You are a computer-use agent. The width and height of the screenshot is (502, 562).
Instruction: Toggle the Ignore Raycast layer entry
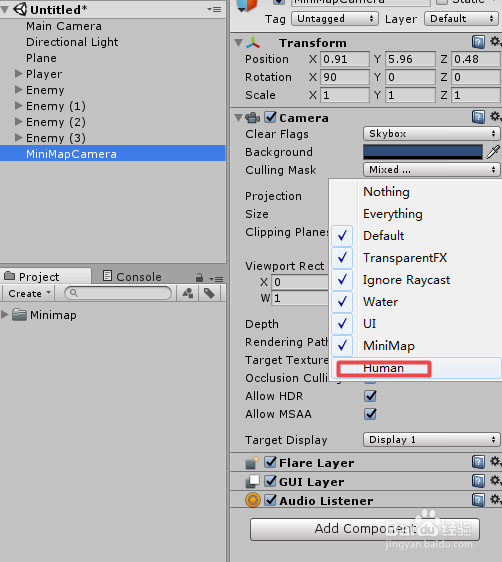tap(416, 280)
